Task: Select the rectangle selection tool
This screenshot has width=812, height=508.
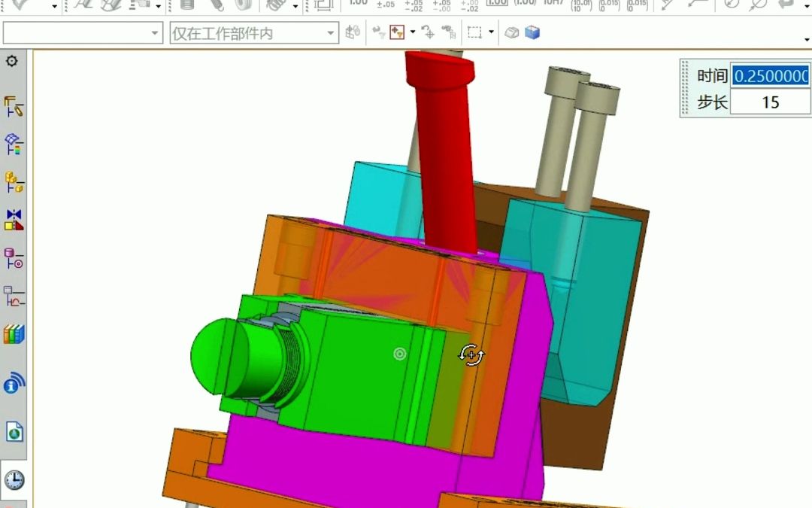Action: (x=474, y=32)
